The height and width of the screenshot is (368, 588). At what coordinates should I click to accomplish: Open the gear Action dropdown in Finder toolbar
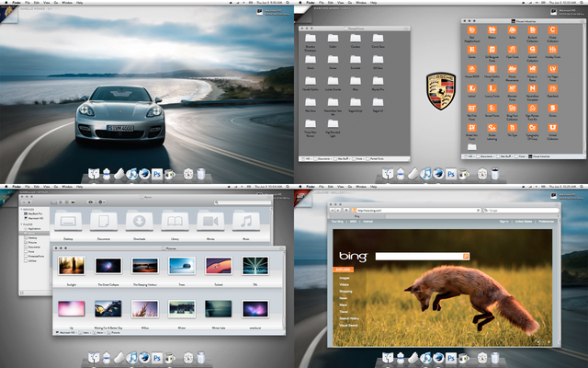[x=101, y=202]
